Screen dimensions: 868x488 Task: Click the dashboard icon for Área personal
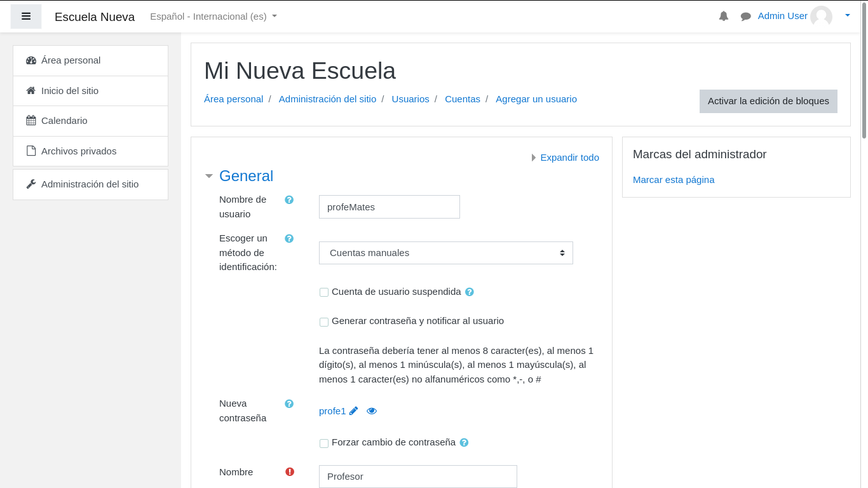(x=31, y=60)
